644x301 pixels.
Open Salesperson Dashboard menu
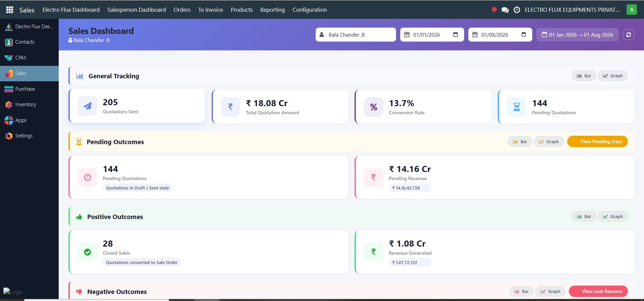137,10
